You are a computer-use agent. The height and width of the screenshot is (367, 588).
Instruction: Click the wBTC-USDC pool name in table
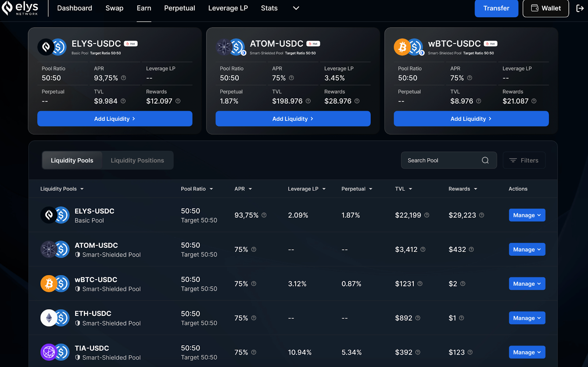tap(96, 279)
